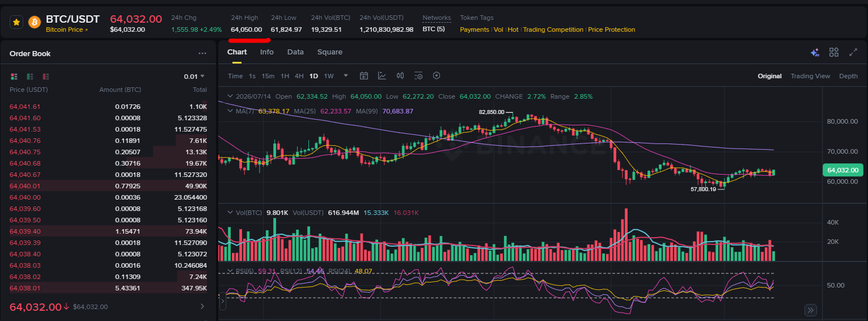Open the 0.01 price precision dropdown
This screenshot has width=868, height=321.
point(194,76)
